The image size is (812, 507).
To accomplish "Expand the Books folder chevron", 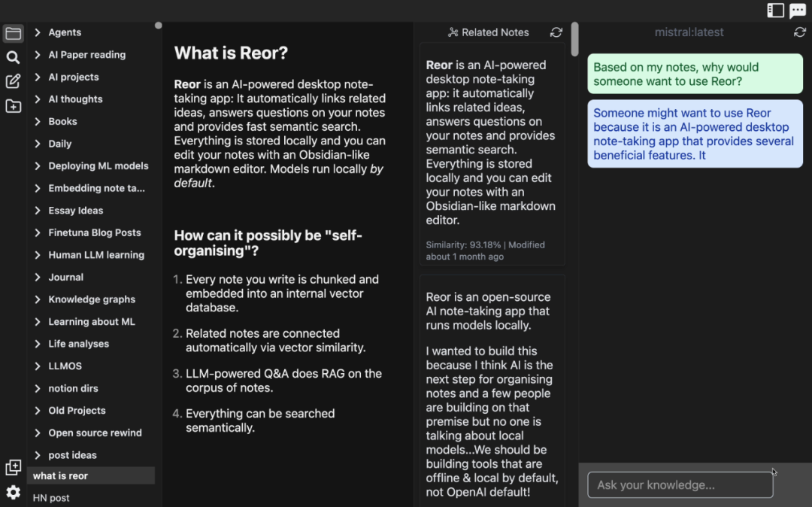I will coord(38,121).
